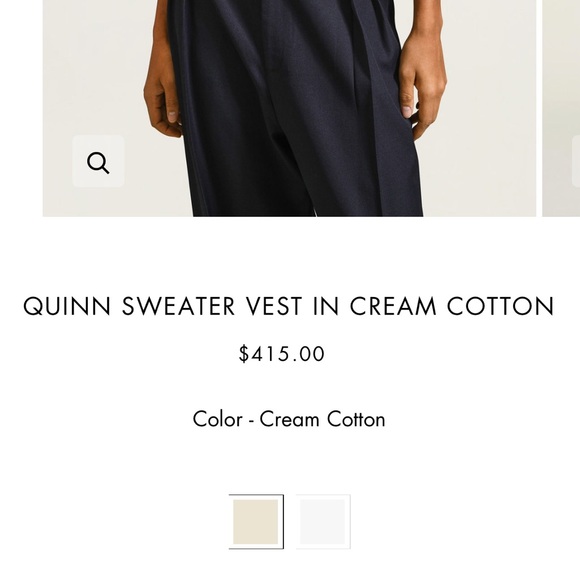Click the word Color in the color label
The image size is (580, 580).
[x=218, y=419]
